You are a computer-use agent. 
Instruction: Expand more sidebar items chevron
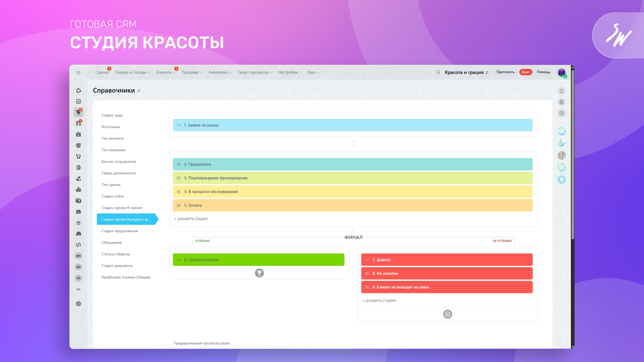[x=78, y=289]
